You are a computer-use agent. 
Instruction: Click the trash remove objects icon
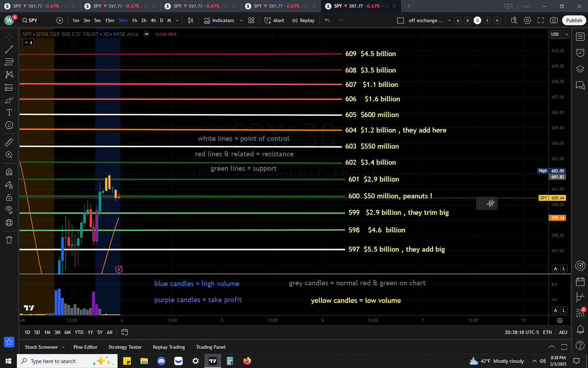(x=9, y=240)
